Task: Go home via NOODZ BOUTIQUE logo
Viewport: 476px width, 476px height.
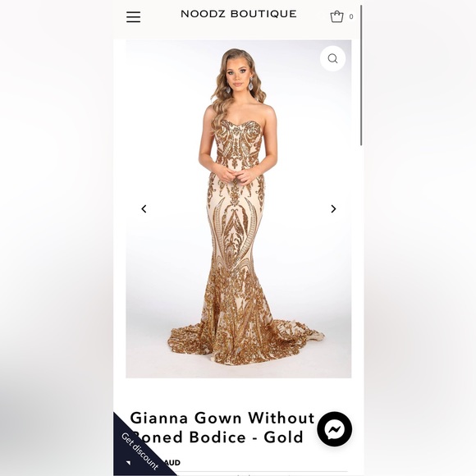Action: coord(239,14)
